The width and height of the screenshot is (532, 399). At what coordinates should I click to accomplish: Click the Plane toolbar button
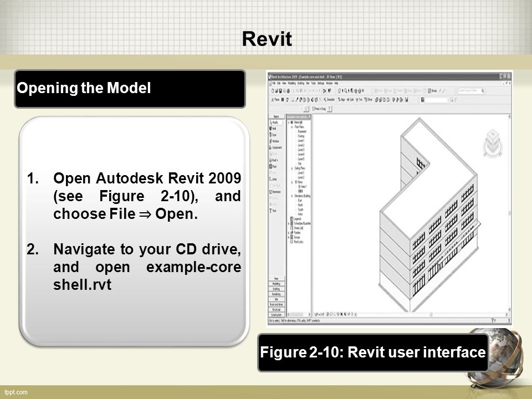tap(275, 100)
